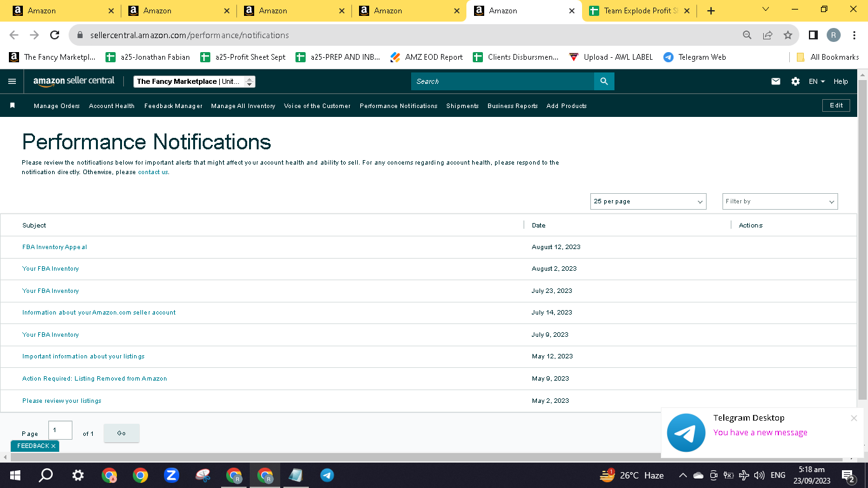
Task: Open the AMZ EOD Report bookmark
Action: 426,57
